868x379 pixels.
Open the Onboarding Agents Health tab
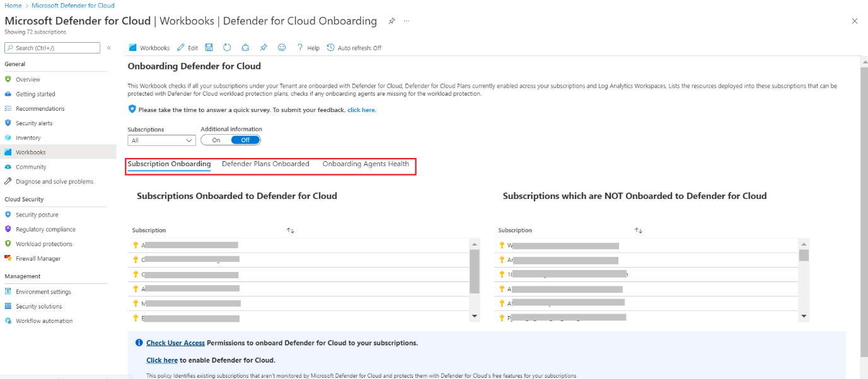(366, 164)
